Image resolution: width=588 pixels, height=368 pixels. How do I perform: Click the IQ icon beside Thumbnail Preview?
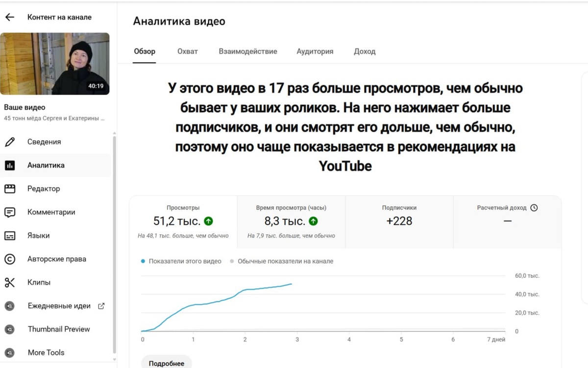9,329
